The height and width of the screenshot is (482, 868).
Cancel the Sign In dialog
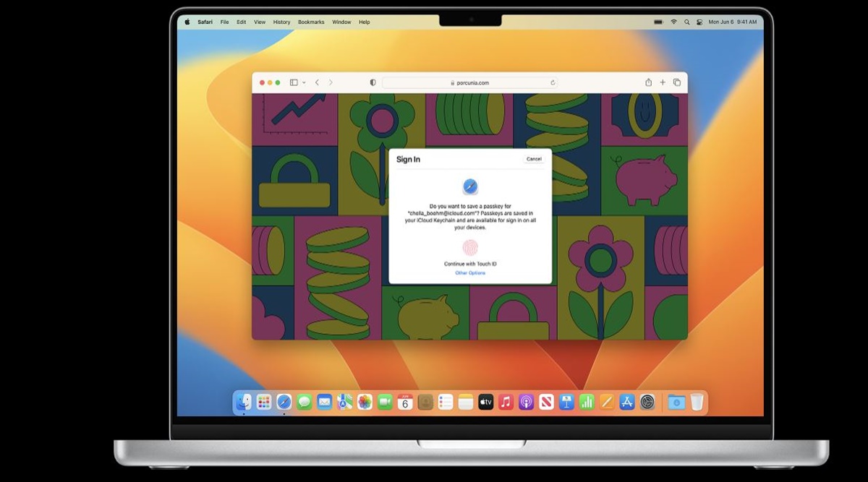[x=534, y=159]
